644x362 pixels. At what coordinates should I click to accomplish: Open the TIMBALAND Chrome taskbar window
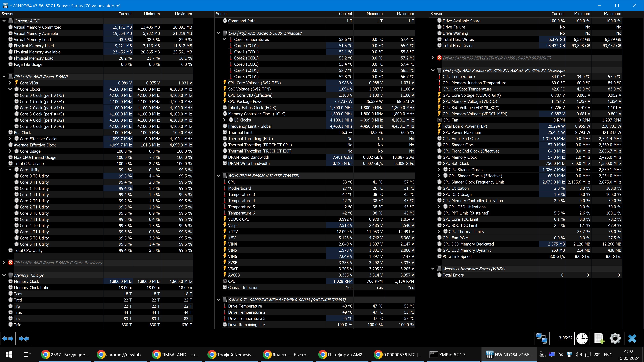(175, 354)
